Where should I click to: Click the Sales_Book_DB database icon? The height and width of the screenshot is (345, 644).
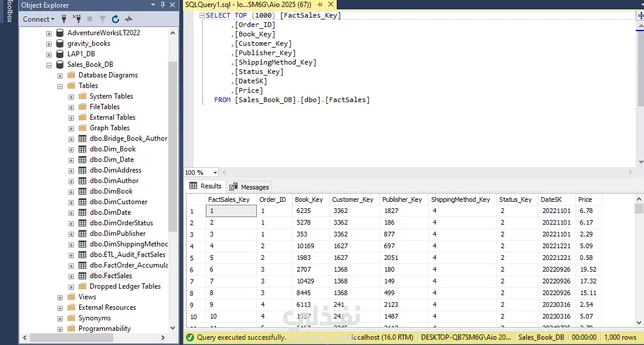point(60,65)
